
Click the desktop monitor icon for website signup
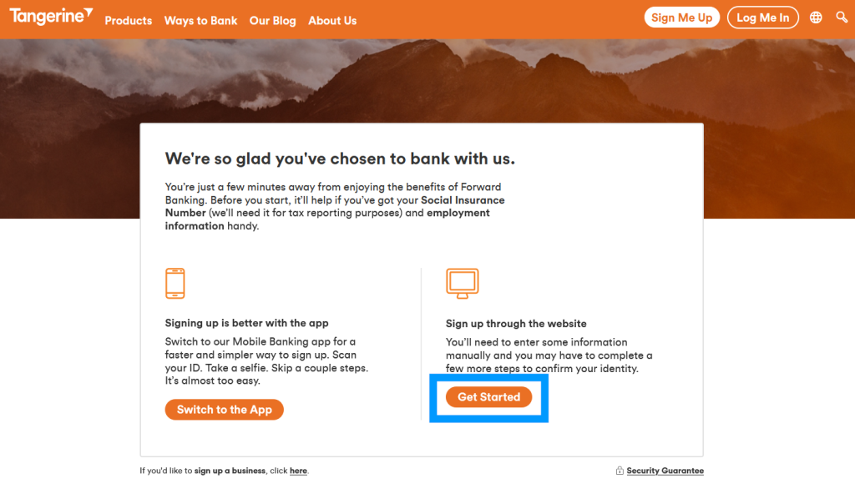tap(463, 283)
